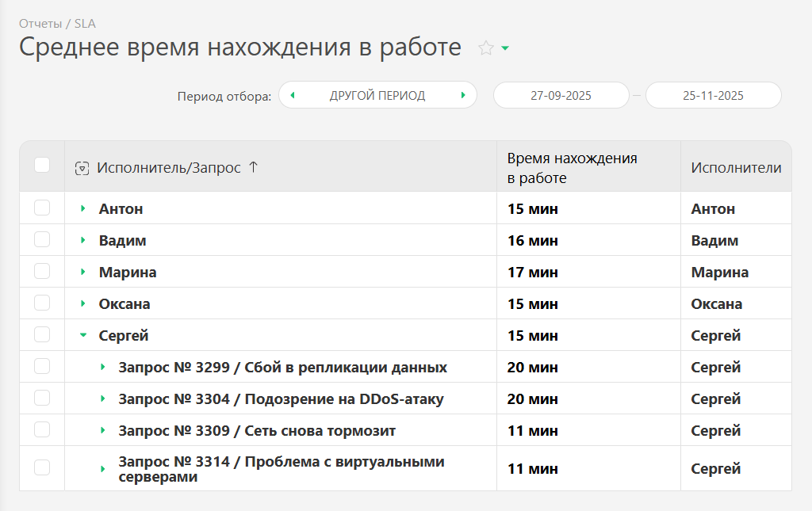Toggle the select-all checkbox in table header
The width and height of the screenshot is (812, 511).
click(42, 165)
